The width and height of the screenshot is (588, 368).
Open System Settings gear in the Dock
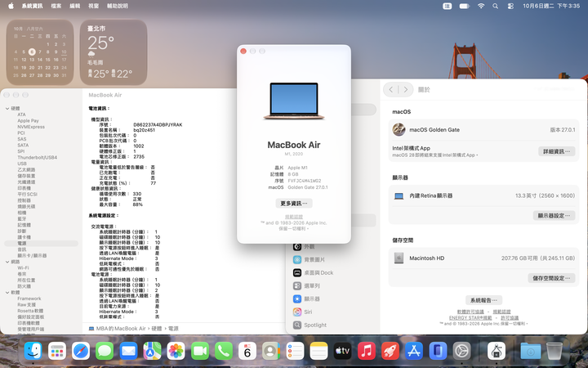tap(461, 351)
